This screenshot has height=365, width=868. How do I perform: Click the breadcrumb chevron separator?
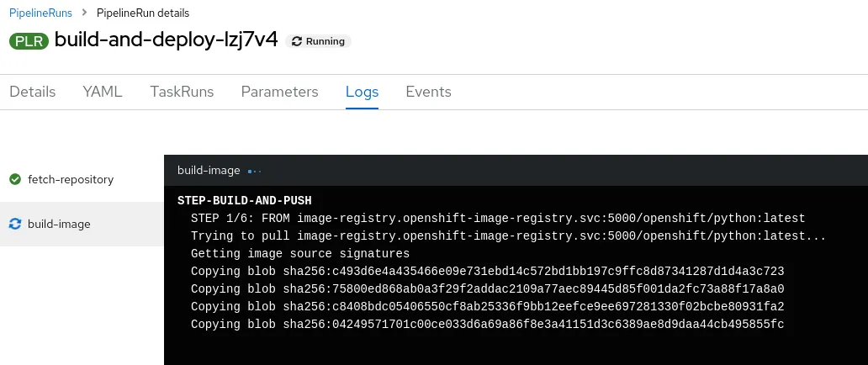(x=85, y=13)
